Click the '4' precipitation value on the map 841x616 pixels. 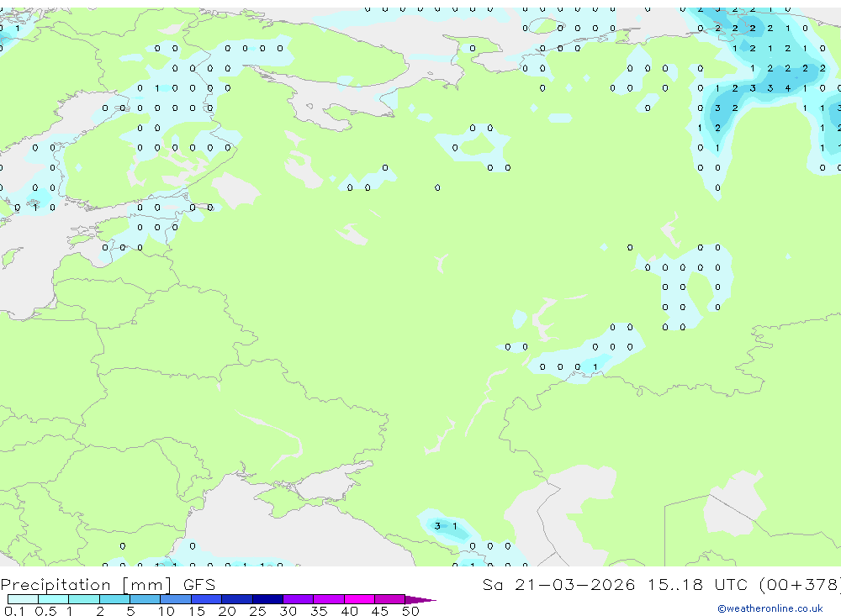point(788,88)
